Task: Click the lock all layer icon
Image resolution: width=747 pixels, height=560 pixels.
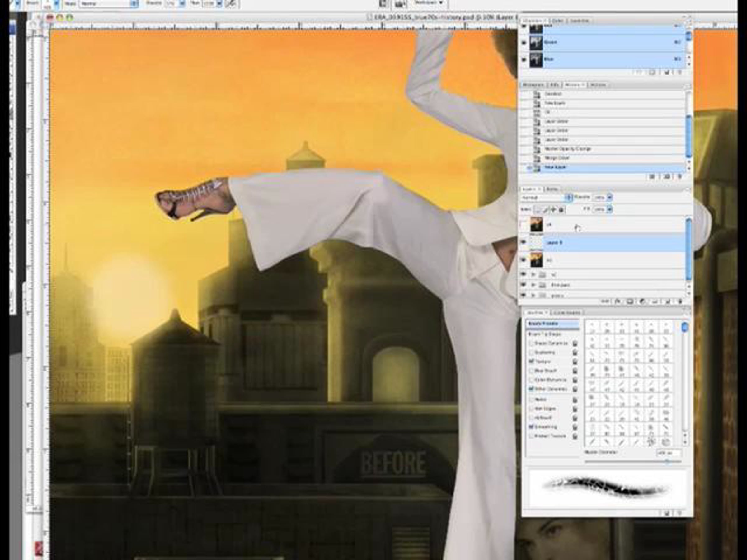Action: pos(561,210)
